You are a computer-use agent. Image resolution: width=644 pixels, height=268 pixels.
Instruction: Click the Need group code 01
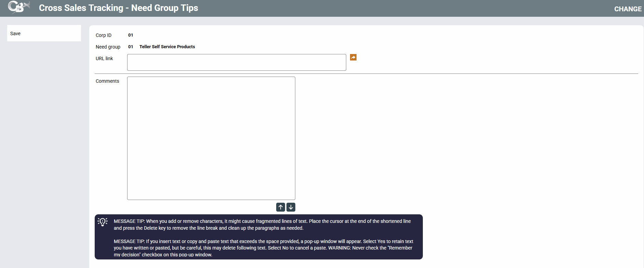[131, 47]
